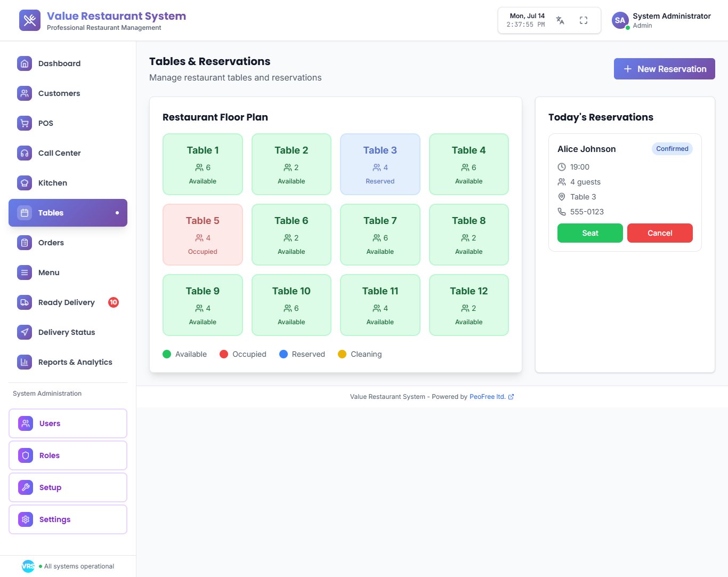Viewport: 728px width, 577px height.
Task: Toggle fullscreen mode icon
Action: click(584, 20)
